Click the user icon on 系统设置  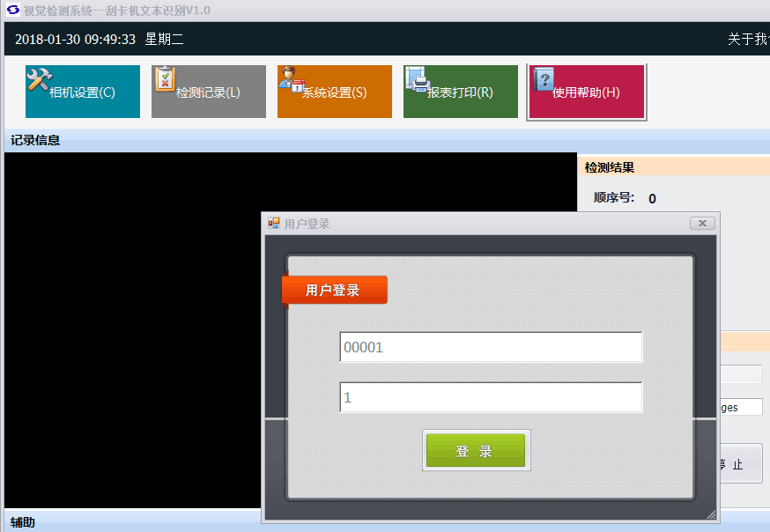291,79
